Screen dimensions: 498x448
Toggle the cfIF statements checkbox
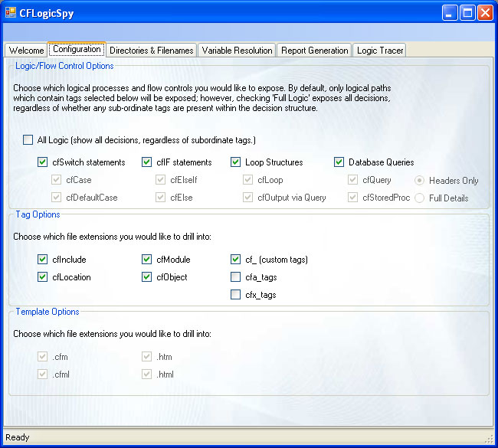(x=147, y=162)
